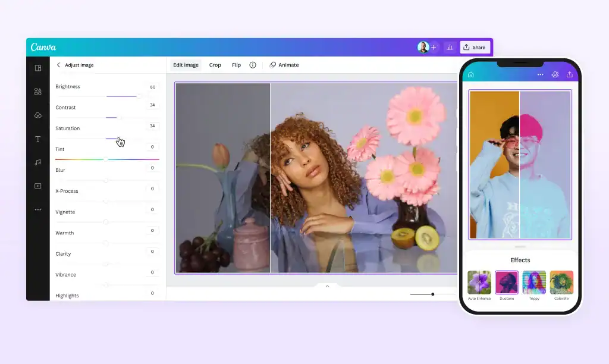Go back from Adjust image panel
The height and width of the screenshot is (364, 609).
click(58, 65)
